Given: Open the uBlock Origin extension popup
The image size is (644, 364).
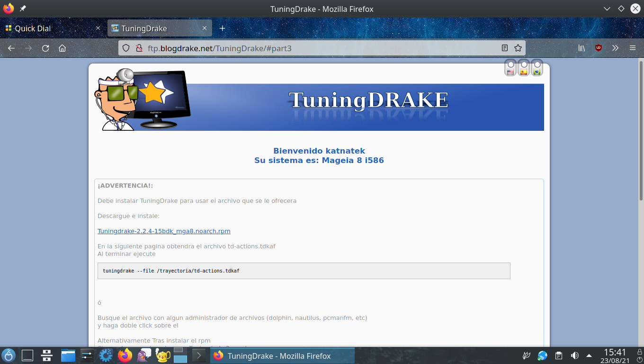Looking at the screenshot, I should [599, 48].
